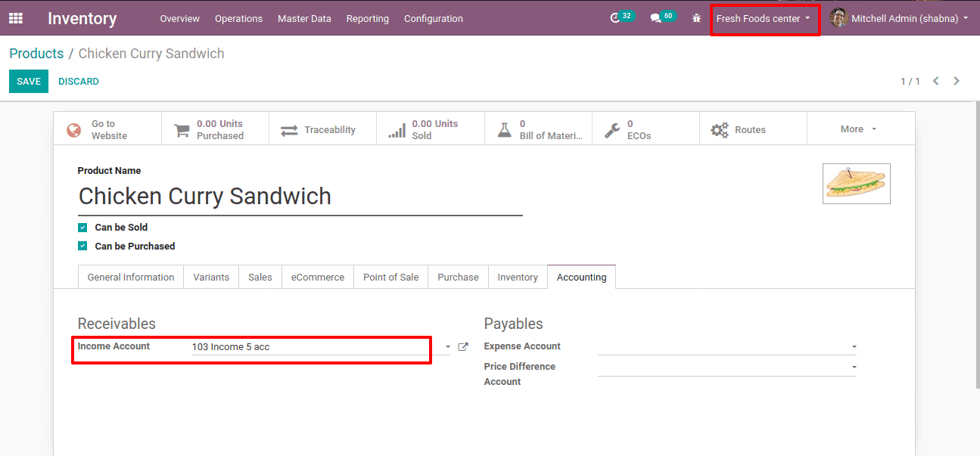Click the Inventory app title

point(82,18)
